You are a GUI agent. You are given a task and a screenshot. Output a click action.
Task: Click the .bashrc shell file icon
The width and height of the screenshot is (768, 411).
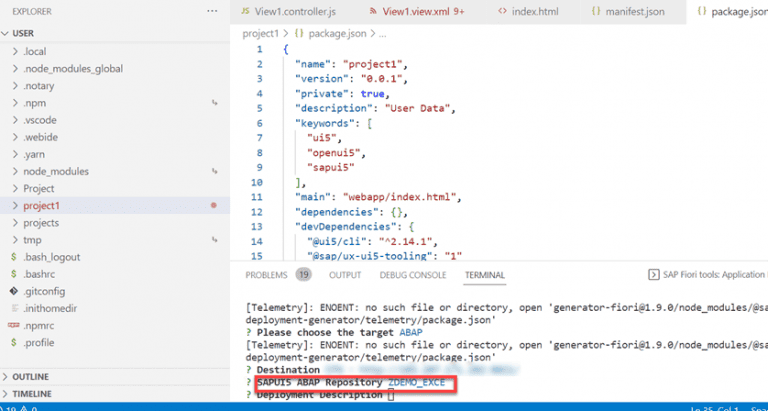point(12,273)
